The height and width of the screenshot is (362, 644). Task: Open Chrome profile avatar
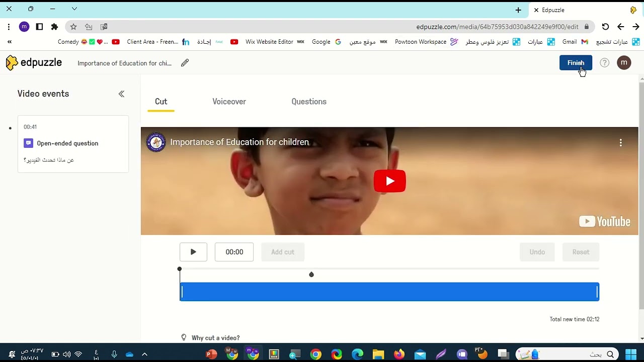click(24, 27)
